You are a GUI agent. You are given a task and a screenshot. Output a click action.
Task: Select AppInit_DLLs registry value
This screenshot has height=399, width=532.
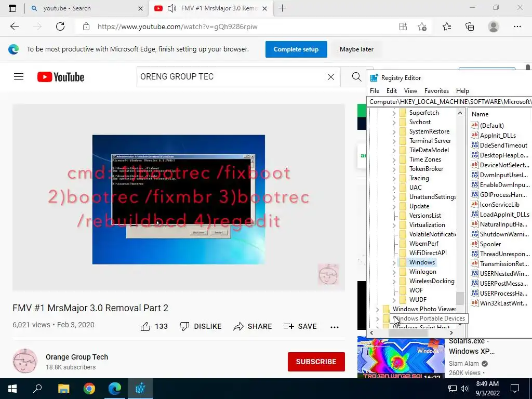coord(498,136)
